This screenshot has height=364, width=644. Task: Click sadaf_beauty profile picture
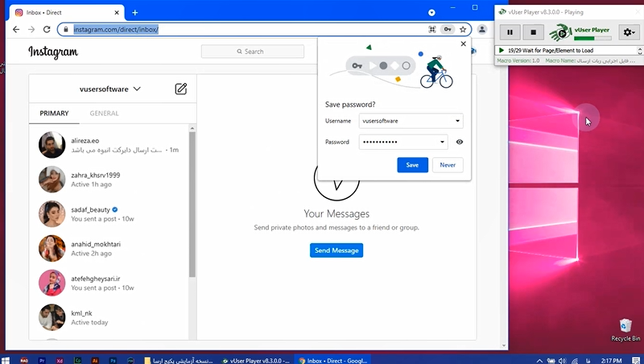[x=52, y=214]
